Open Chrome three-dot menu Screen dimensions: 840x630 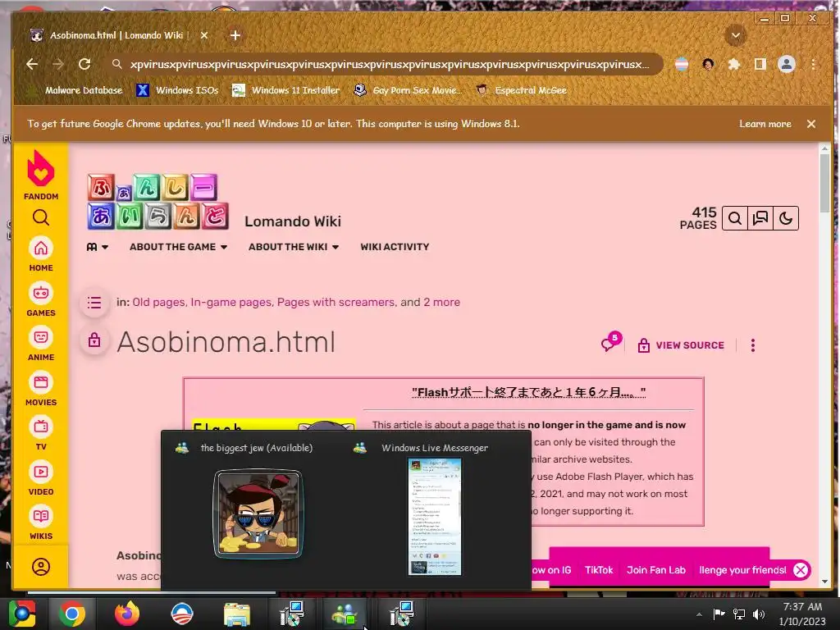pyautogui.click(x=813, y=64)
